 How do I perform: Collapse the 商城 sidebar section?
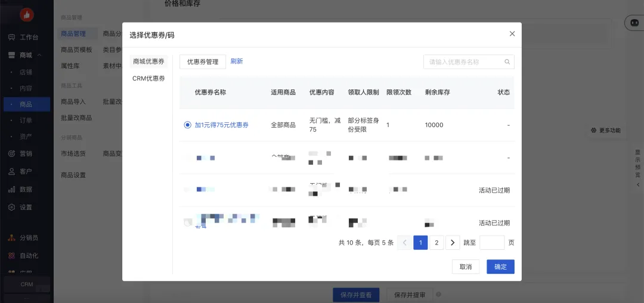(39, 55)
